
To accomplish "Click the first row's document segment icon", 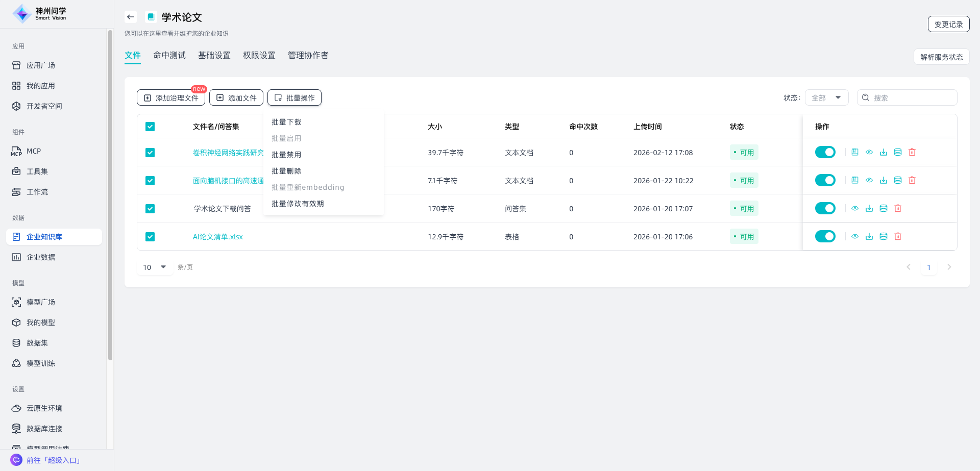I will [x=855, y=152].
